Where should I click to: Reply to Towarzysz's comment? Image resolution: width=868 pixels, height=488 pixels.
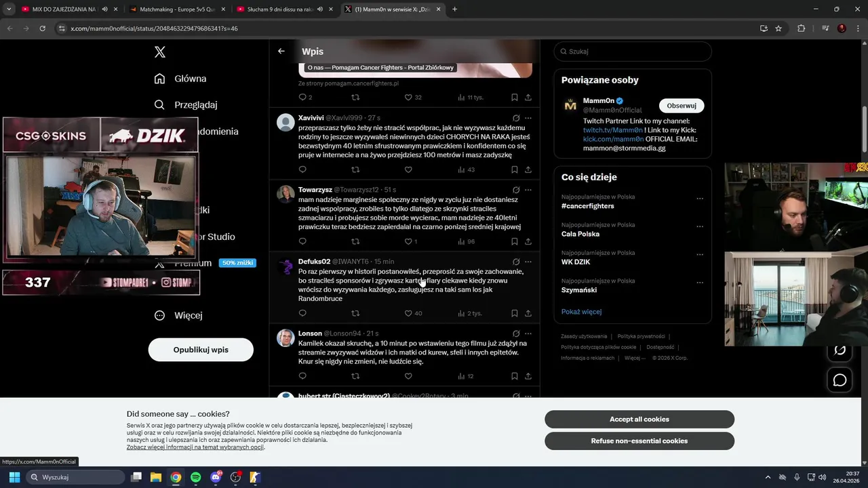pyautogui.click(x=302, y=241)
